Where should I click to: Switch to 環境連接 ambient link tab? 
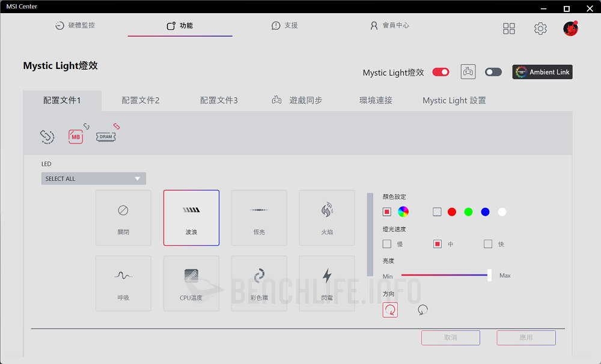[x=376, y=100]
